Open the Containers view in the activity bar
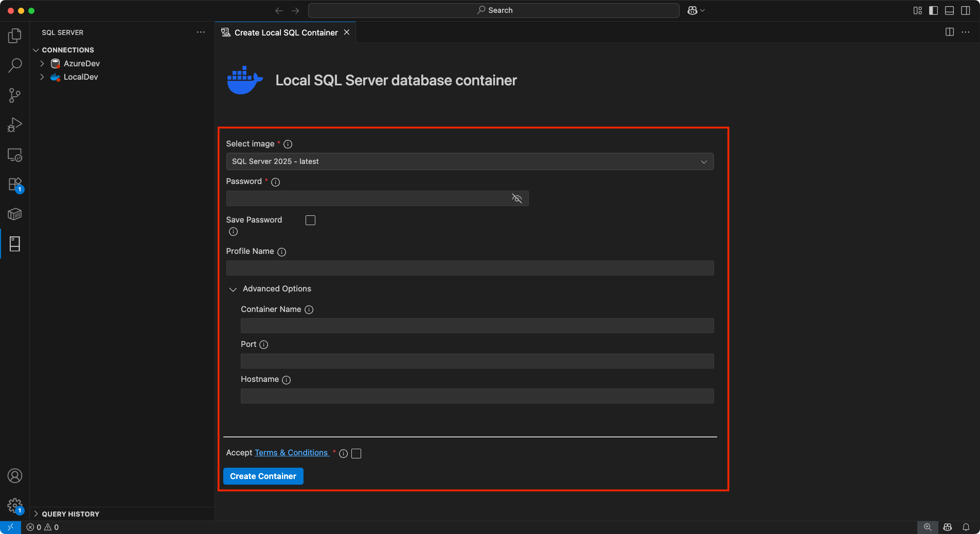Screen dimensions: 980x534 (15, 214)
